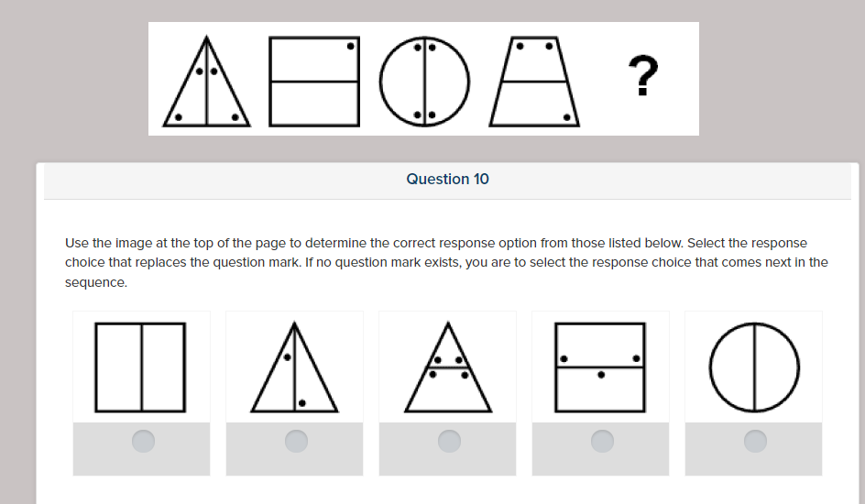This screenshot has height=504, width=865.
Task: Click the first triangle in the sequence
Action: click(x=207, y=82)
